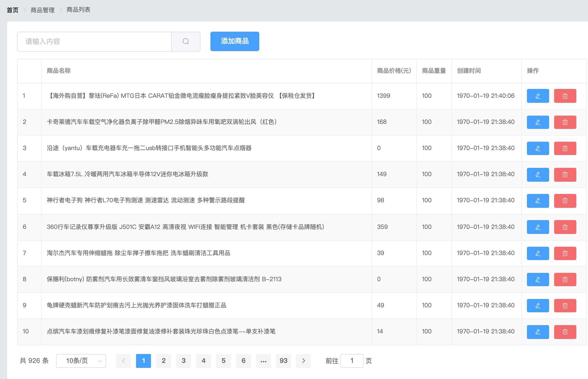Click the 首页 breadcrumb link
The height and width of the screenshot is (379, 588).
[12, 10]
